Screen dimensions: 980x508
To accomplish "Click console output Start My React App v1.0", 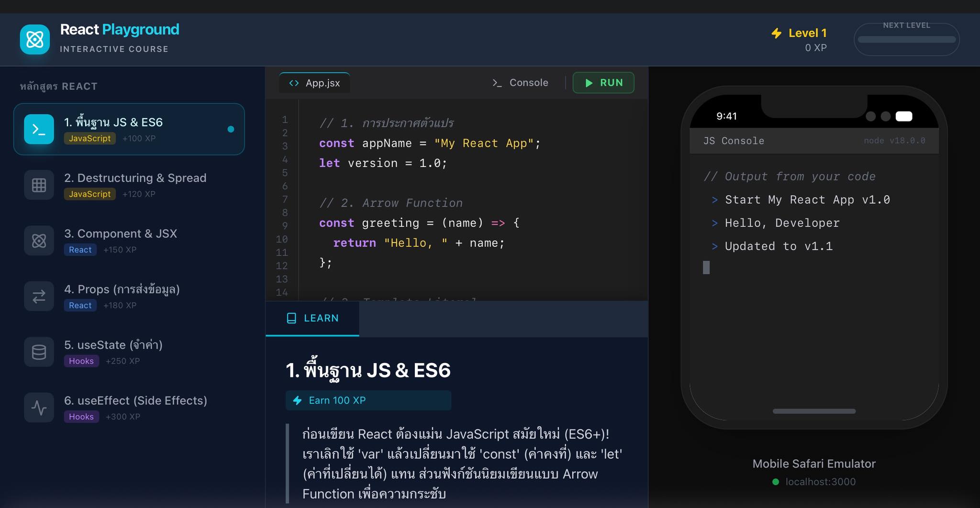I will coord(807,199).
